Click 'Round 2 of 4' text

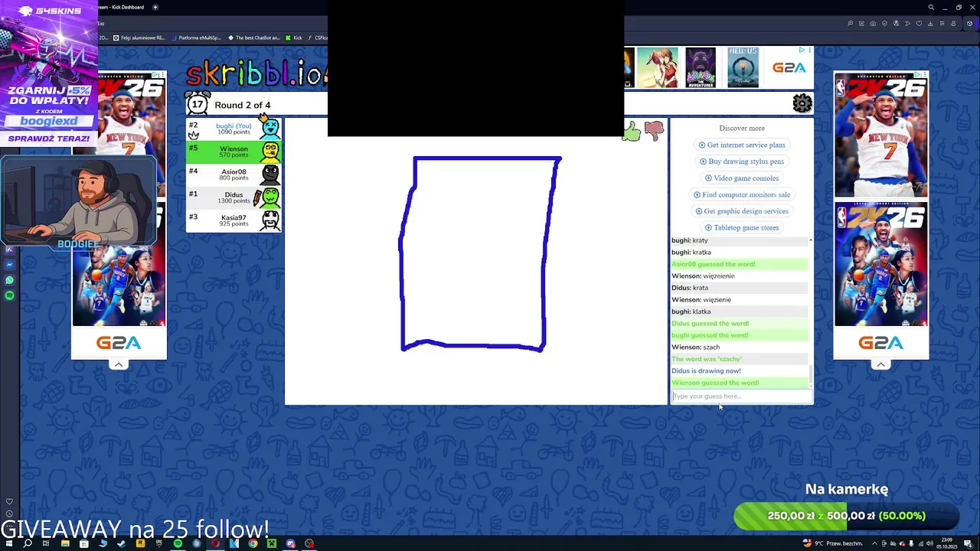click(x=243, y=105)
